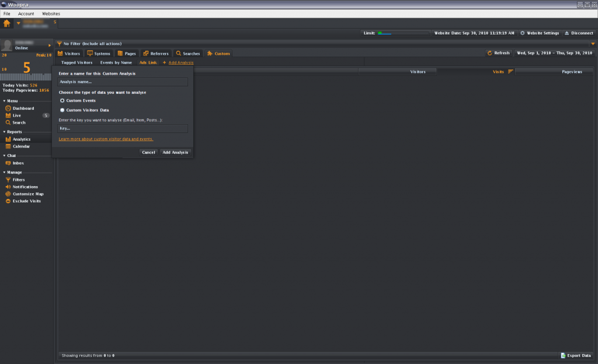598x364 pixels.
Task: Switch to the Pages tab
Action: (126, 53)
